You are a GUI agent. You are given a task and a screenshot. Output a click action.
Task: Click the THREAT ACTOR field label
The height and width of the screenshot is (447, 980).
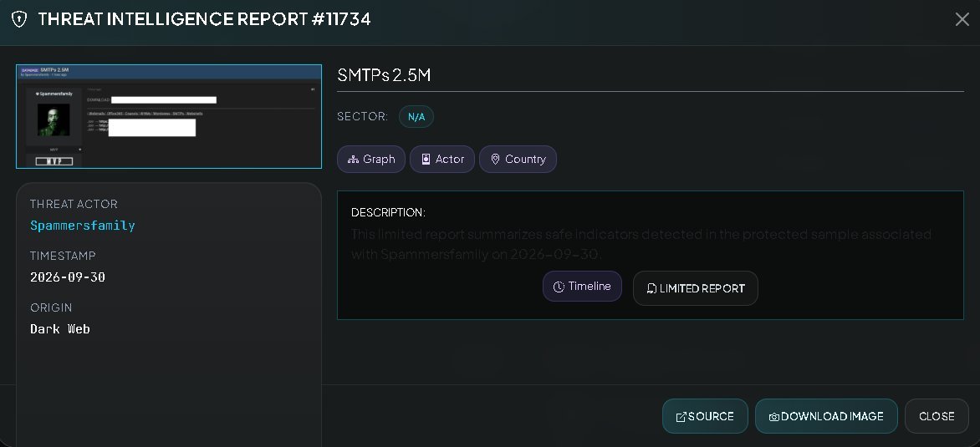coord(74,204)
